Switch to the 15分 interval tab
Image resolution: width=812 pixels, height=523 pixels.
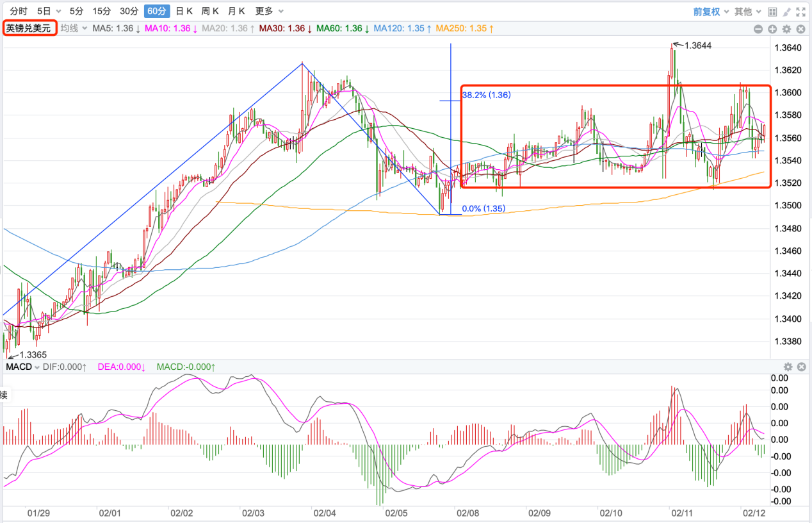[101, 12]
